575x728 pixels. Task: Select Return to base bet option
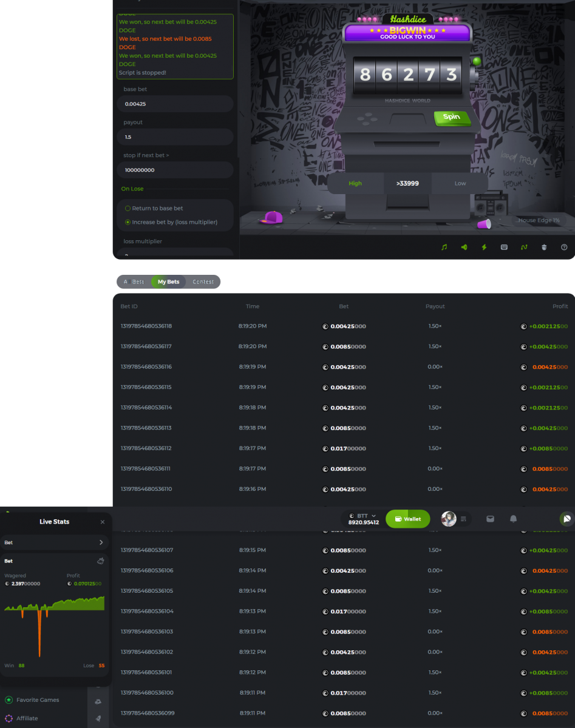click(x=128, y=209)
